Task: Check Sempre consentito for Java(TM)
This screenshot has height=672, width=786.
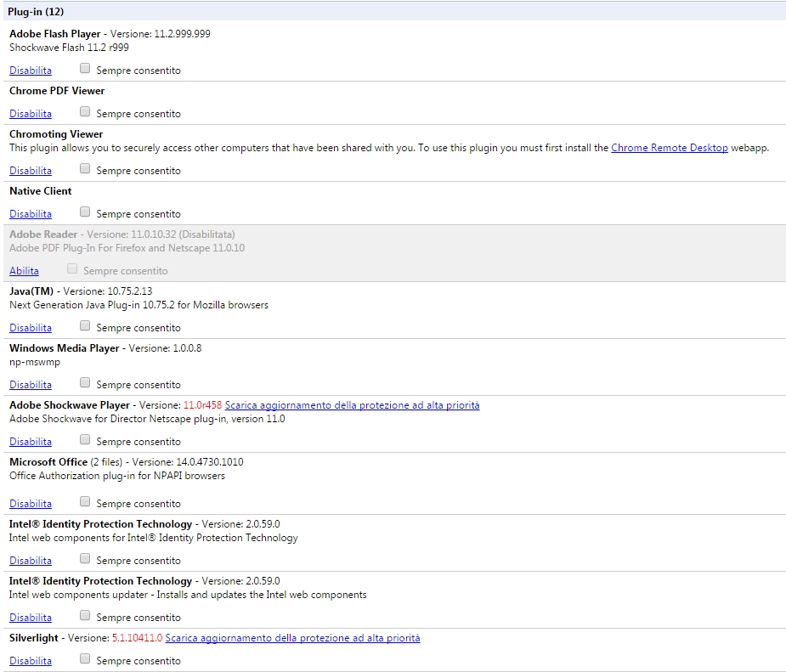Action: (85, 325)
